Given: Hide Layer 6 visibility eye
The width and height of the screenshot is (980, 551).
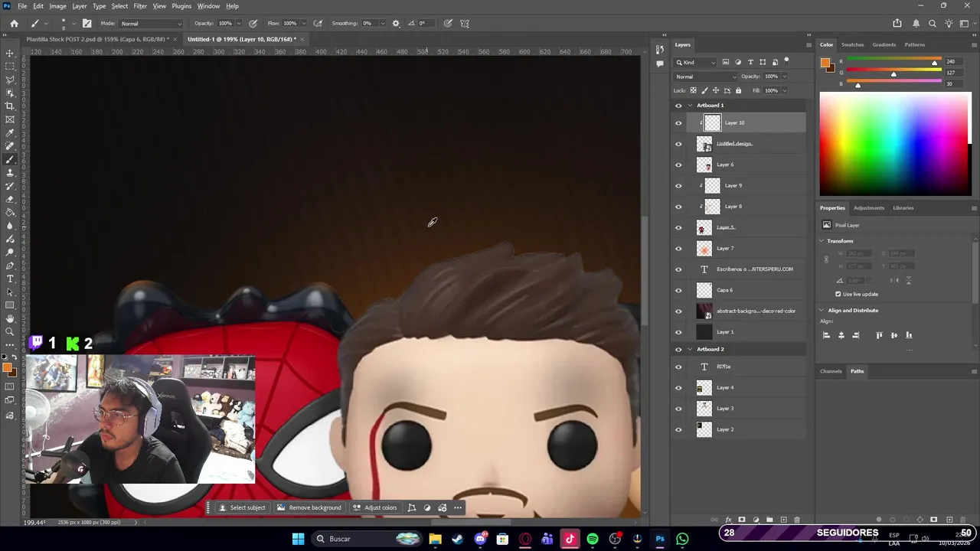Looking at the screenshot, I should coord(678,165).
